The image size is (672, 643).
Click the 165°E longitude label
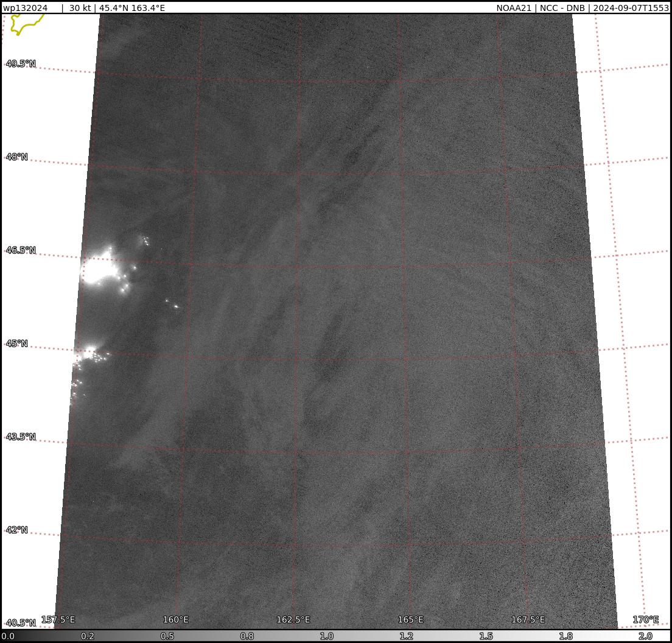pyautogui.click(x=411, y=619)
